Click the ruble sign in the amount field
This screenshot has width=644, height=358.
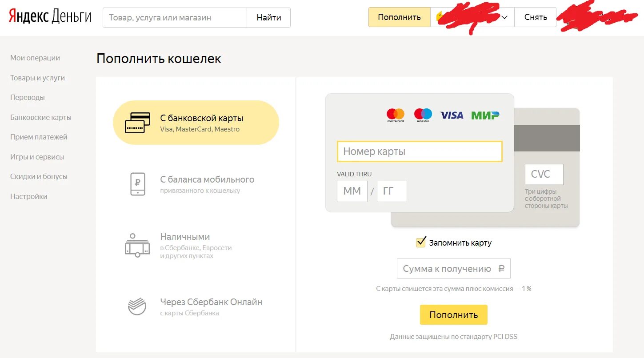point(501,269)
